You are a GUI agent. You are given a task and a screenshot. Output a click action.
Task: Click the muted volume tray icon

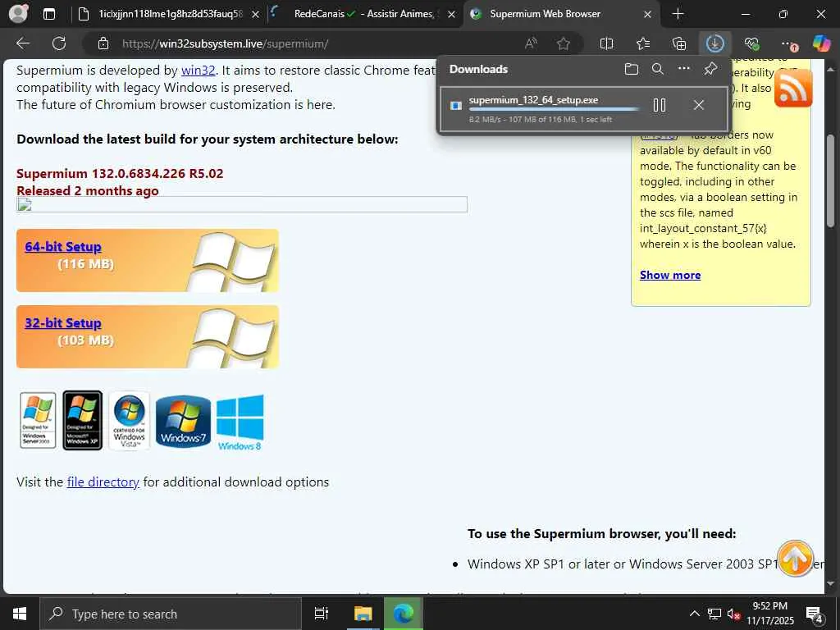click(x=733, y=614)
